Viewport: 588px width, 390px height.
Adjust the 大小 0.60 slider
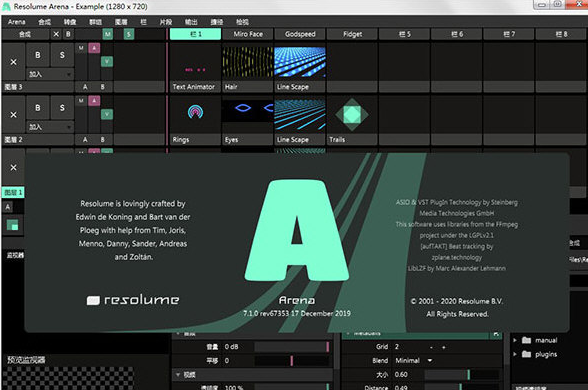tap(462, 374)
